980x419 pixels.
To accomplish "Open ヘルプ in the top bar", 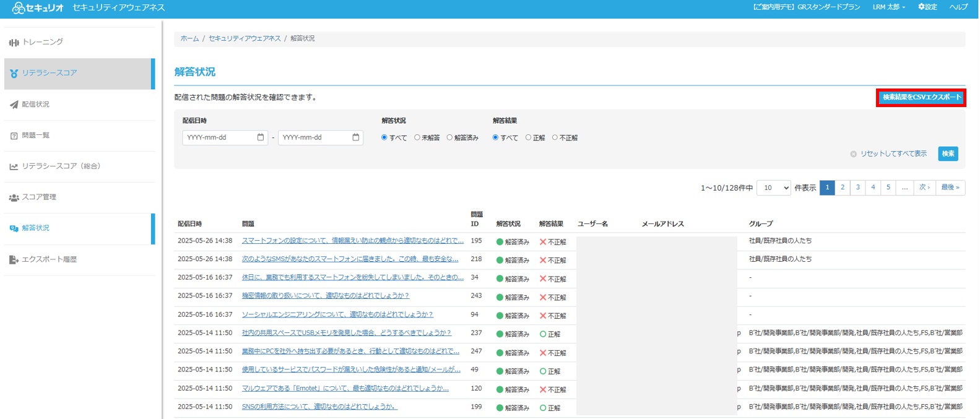I will [958, 7].
